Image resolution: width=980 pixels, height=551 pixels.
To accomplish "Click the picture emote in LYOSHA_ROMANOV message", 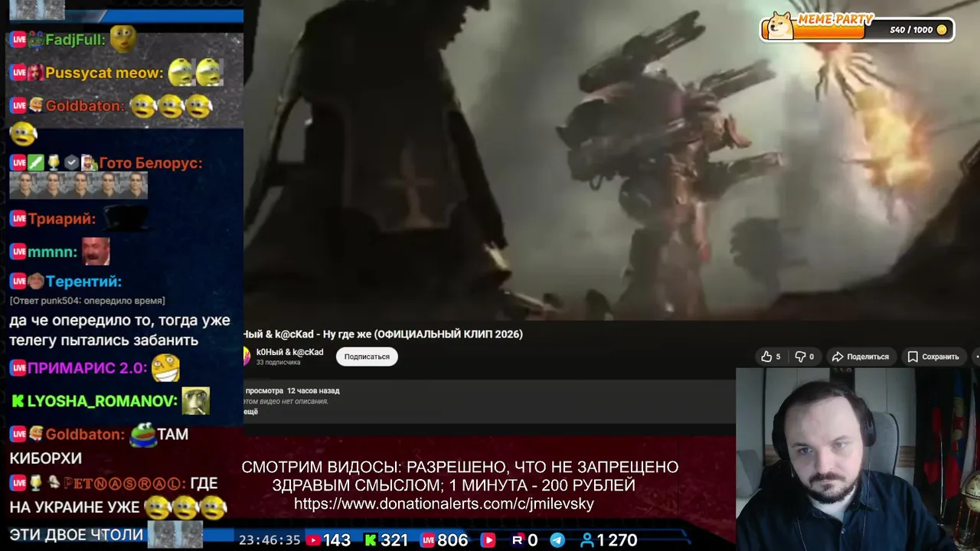I will point(195,401).
